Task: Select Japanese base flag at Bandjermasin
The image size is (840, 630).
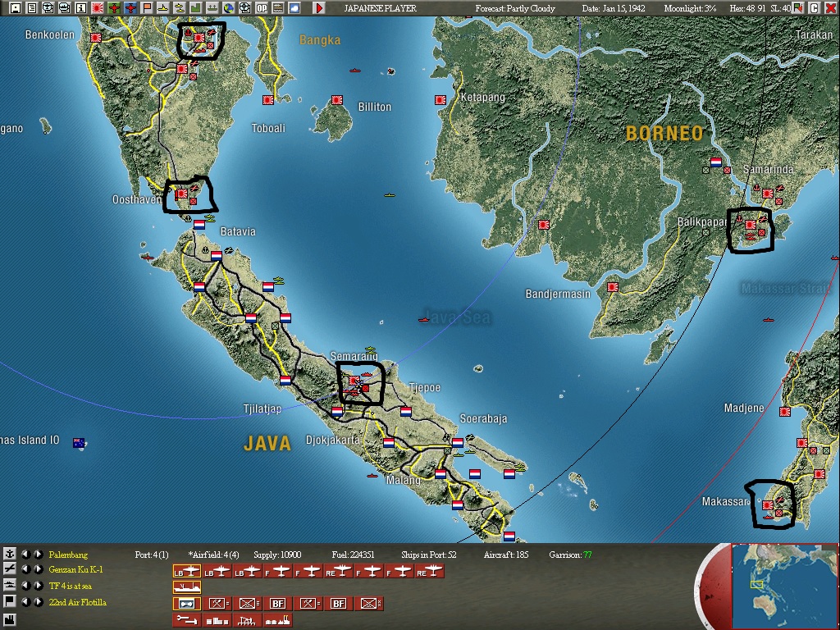Action: tap(612, 287)
